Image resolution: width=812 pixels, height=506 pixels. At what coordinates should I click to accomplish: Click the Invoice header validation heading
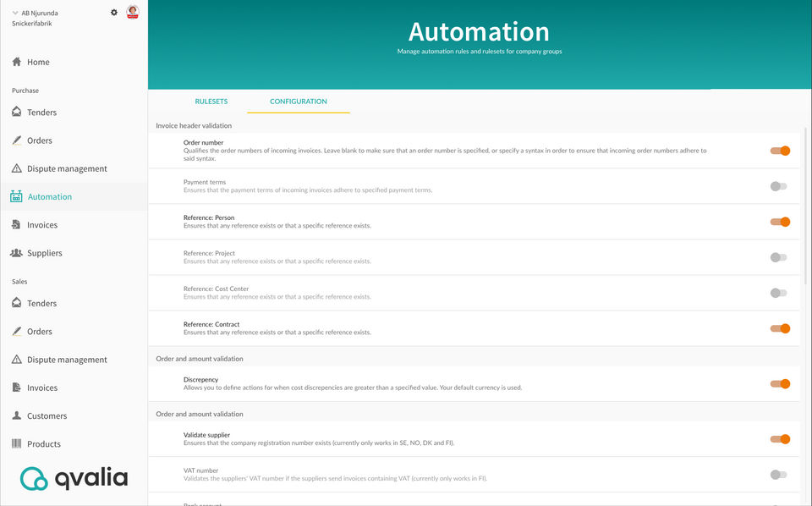[x=194, y=125]
